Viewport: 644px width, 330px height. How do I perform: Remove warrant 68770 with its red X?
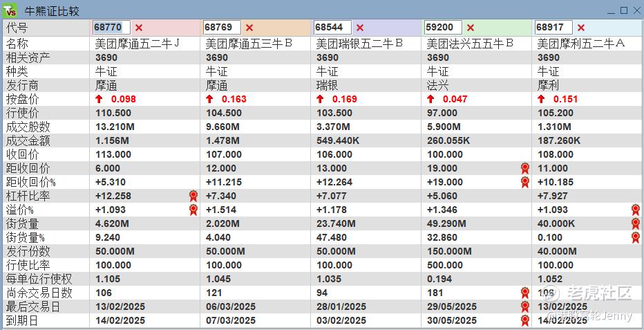tap(139, 28)
